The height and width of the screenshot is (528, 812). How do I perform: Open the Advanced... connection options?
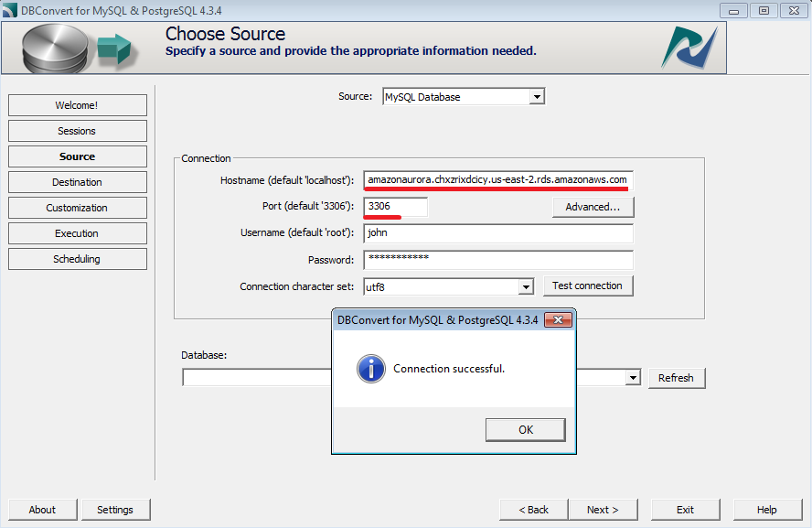pos(593,207)
